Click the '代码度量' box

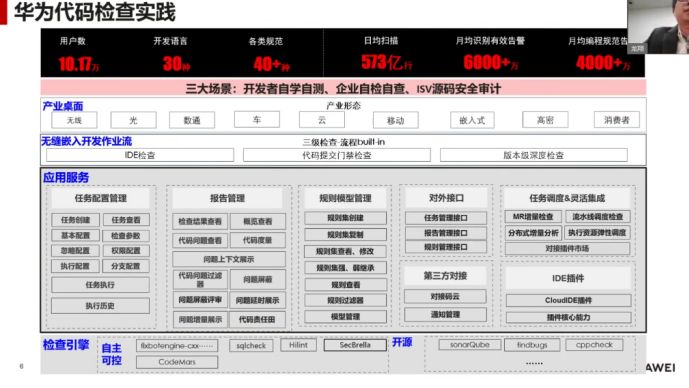point(258,240)
